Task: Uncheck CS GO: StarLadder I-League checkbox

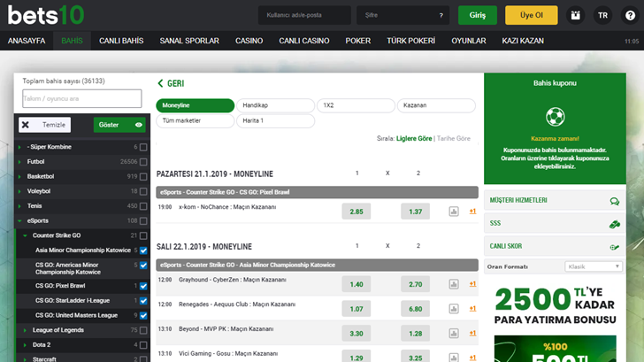Action: [x=143, y=301]
